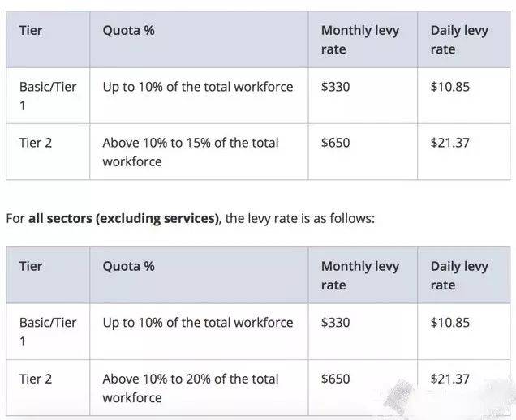Click 'Tier' header in the upper table
This screenshot has width=516, height=420.
(31, 31)
